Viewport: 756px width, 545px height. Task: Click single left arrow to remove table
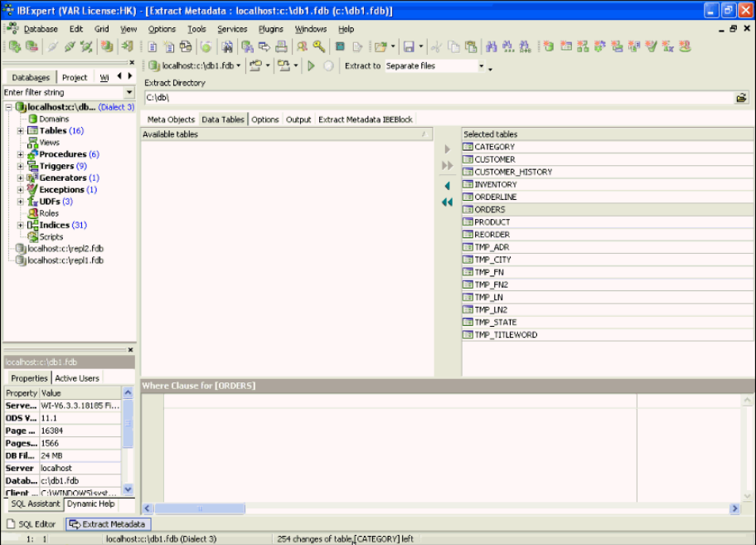click(447, 186)
